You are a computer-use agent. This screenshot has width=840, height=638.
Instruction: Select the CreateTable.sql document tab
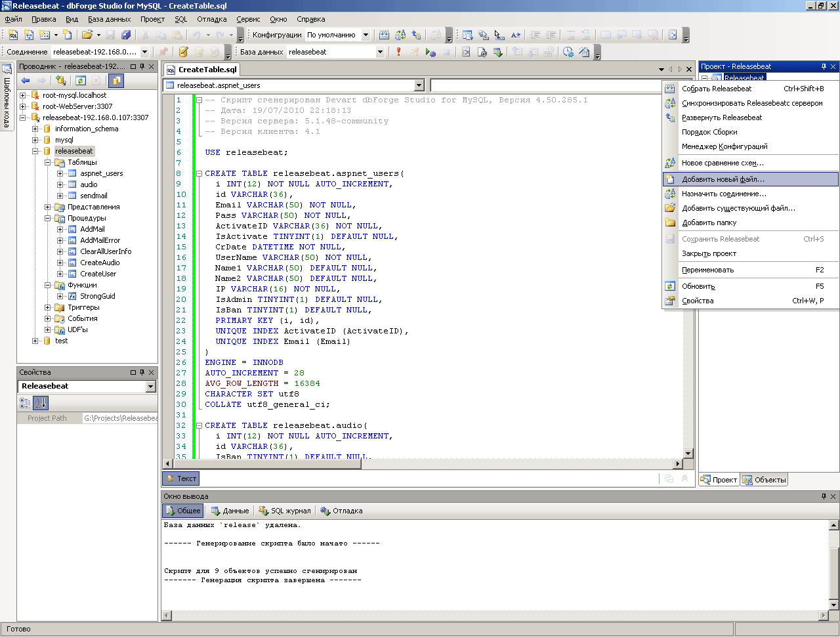tap(201, 70)
